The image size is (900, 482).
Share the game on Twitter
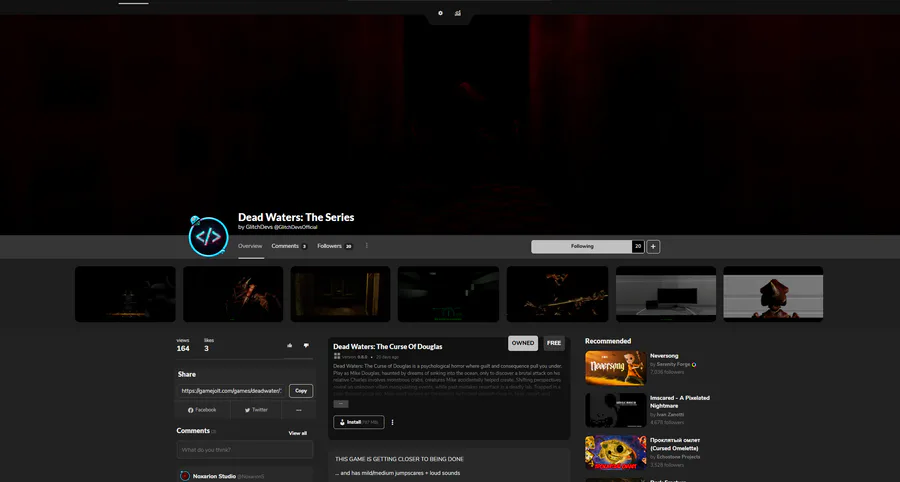[x=256, y=410]
